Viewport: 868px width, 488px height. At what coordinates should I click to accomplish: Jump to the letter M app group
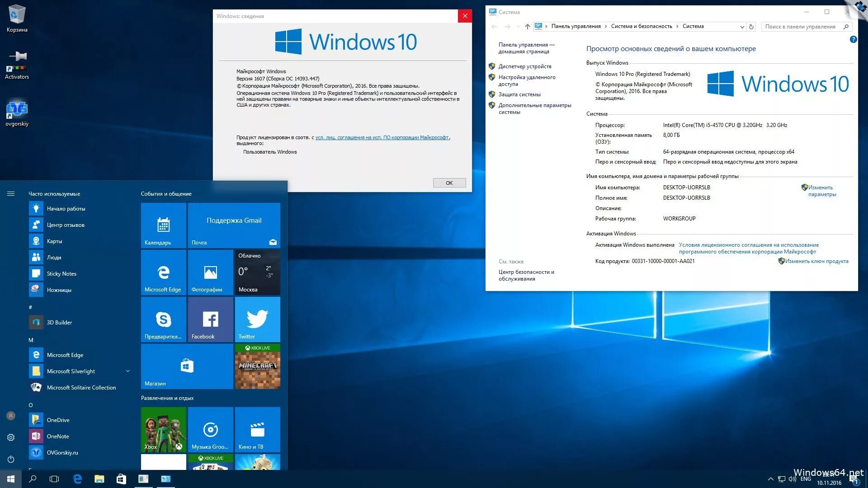31,340
